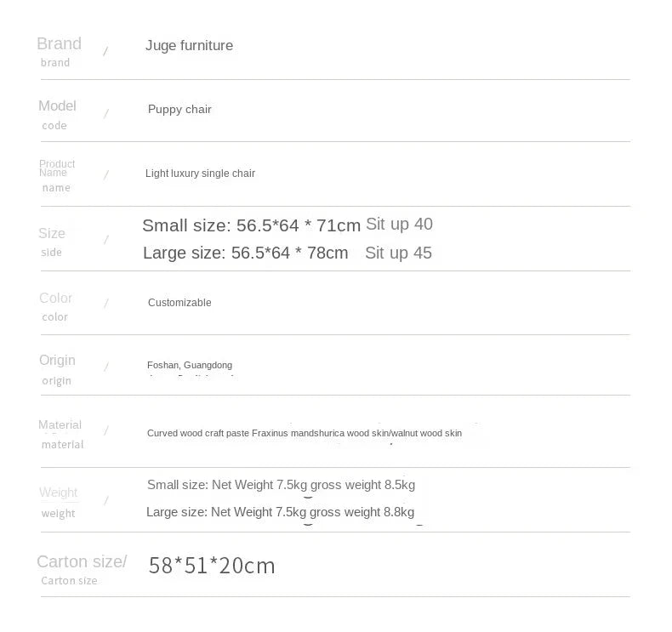Select the Puppy chair model value
Image resolution: width=672 pixels, height=632 pixels.
coord(179,109)
